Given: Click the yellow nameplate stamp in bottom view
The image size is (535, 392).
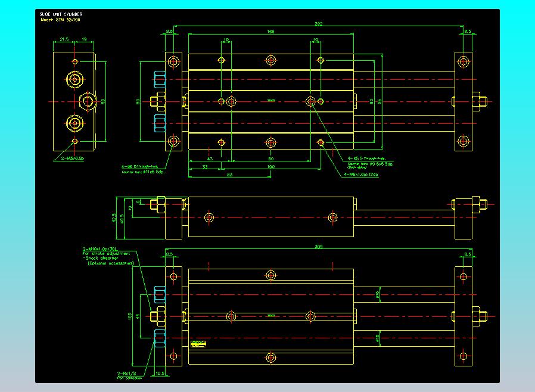Looking at the screenshot, I should click(198, 344).
